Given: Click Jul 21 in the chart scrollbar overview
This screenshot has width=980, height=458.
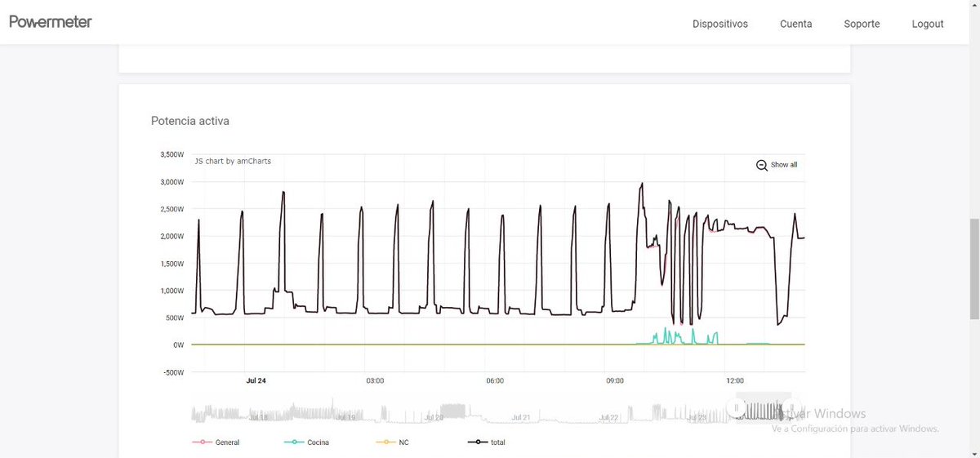Looking at the screenshot, I should (x=520, y=417).
